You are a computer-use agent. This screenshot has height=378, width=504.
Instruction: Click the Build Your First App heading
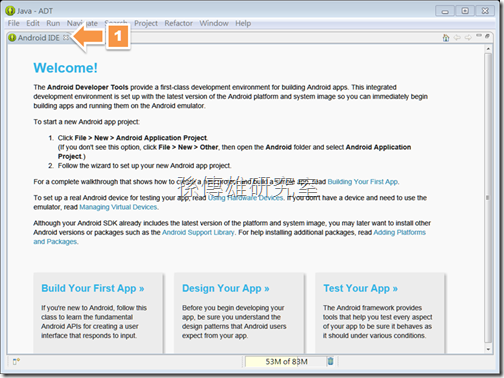[93, 288]
